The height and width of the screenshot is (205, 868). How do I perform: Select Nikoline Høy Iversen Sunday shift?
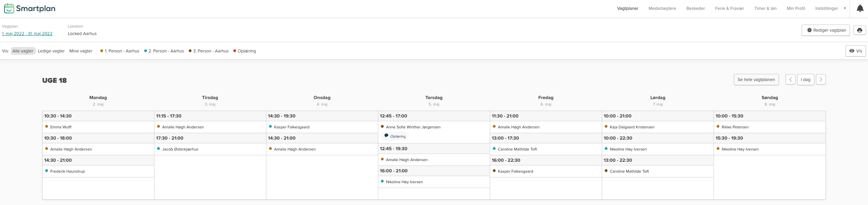pyautogui.click(x=770, y=149)
